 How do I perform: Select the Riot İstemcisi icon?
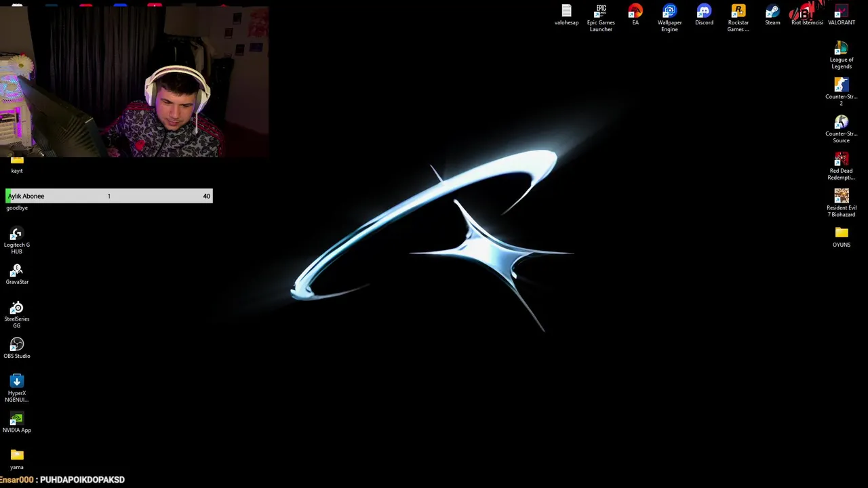pyautogui.click(x=807, y=15)
